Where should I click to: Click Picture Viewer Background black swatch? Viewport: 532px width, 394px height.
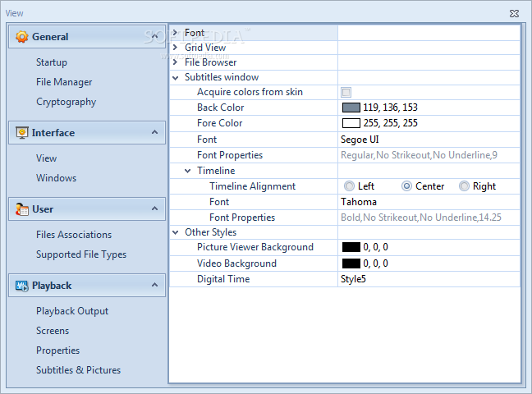tap(351, 247)
